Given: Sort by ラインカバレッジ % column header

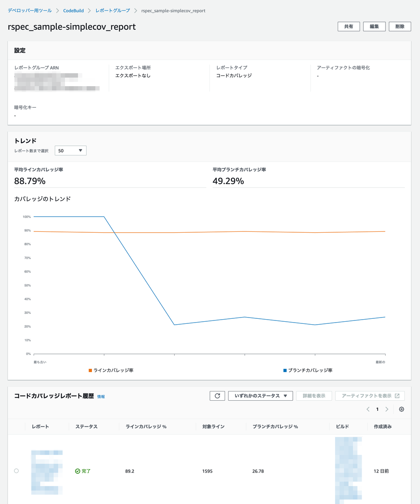Looking at the screenshot, I should click(x=146, y=426).
